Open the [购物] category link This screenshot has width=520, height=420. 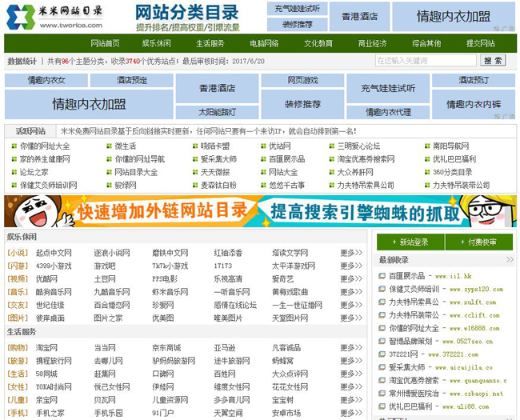click(18, 348)
